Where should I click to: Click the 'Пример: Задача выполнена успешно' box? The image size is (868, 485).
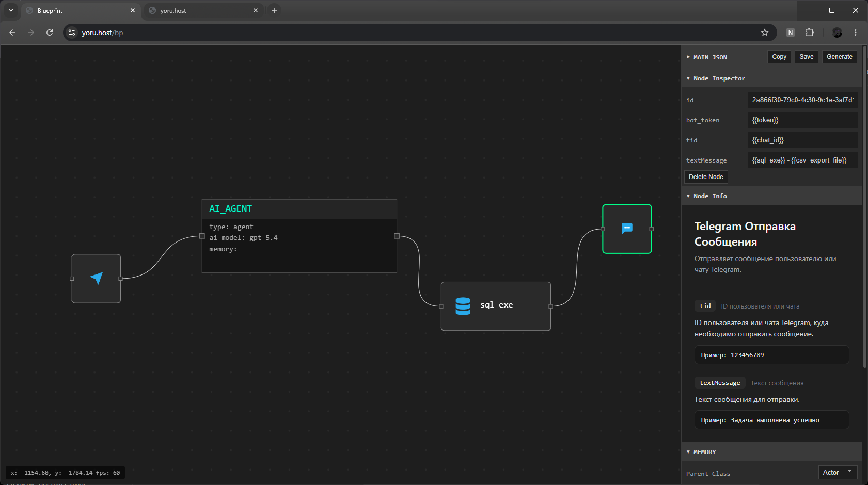pos(771,420)
